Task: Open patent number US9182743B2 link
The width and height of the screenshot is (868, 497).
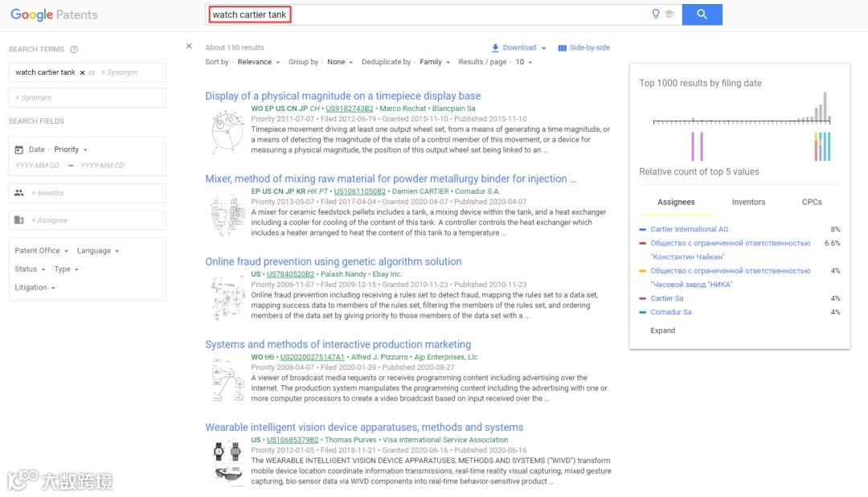Action: 350,109
